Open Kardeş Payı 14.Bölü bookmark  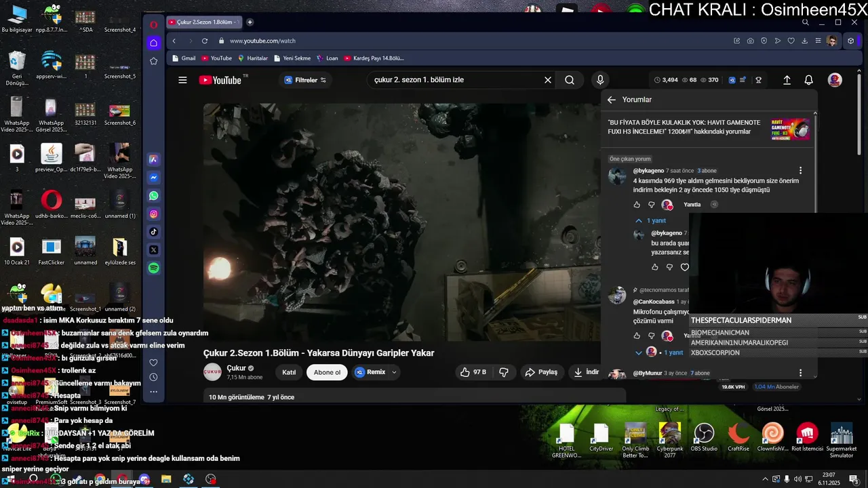(374, 58)
